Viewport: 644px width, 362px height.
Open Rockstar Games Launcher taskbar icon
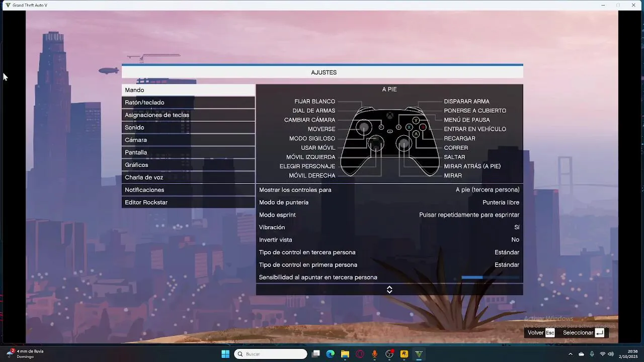point(404,354)
